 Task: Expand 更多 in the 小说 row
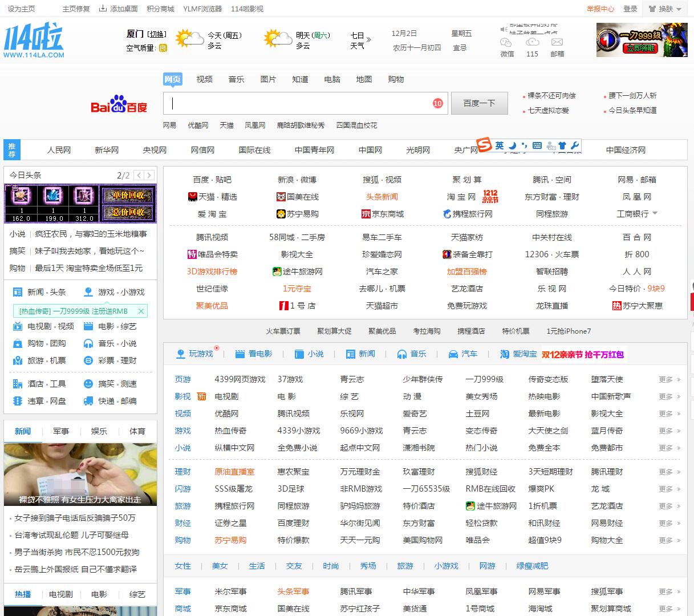pyautogui.click(x=669, y=448)
